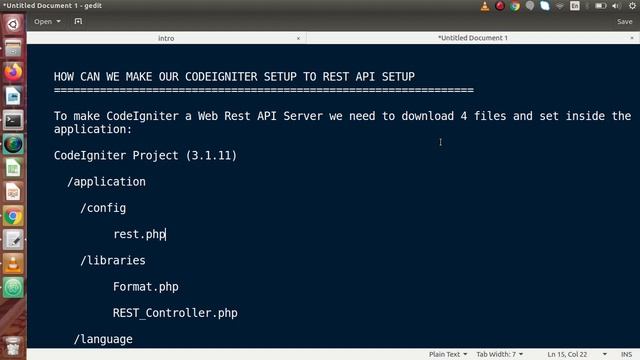Switch to the intro tab
The image size is (640, 360).
(166, 38)
